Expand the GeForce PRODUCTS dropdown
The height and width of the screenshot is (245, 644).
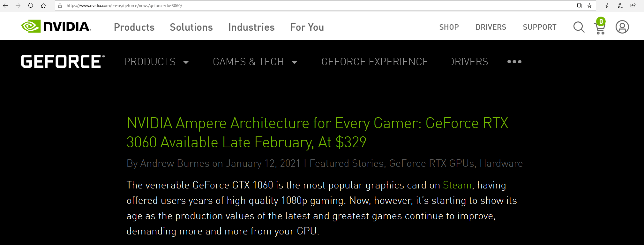tap(156, 62)
